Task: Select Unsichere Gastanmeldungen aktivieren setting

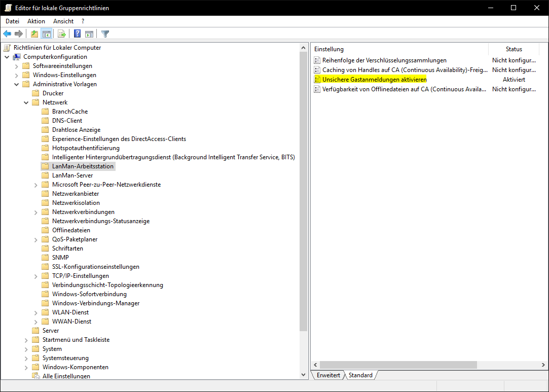Action: tap(374, 80)
